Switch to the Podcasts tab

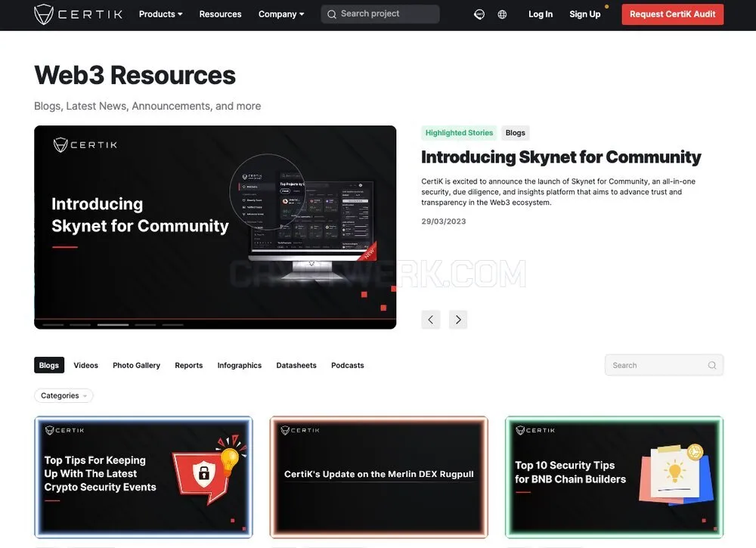coord(347,365)
